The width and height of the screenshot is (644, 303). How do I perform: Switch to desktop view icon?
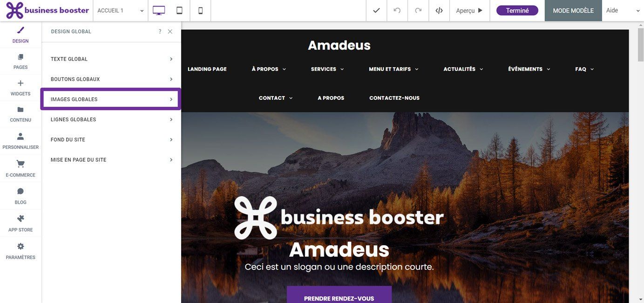159,10
